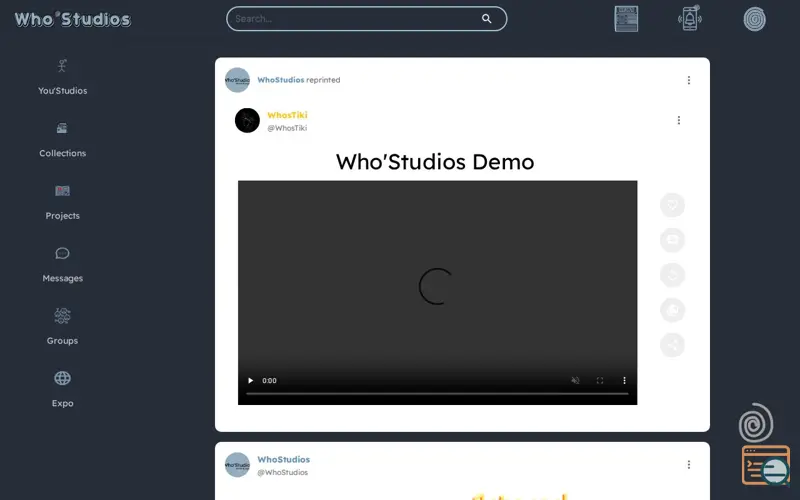
Task: Click WhoStudios avatar on the second post
Action: pos(237,465)
